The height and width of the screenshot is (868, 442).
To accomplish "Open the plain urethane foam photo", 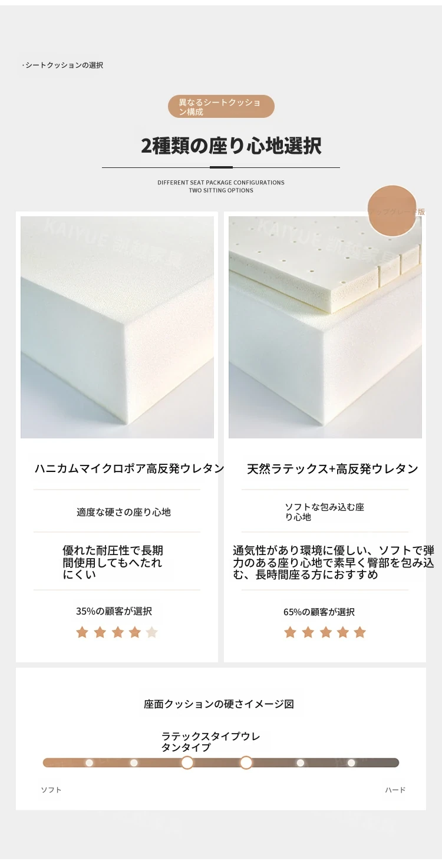I will point(117,327).
